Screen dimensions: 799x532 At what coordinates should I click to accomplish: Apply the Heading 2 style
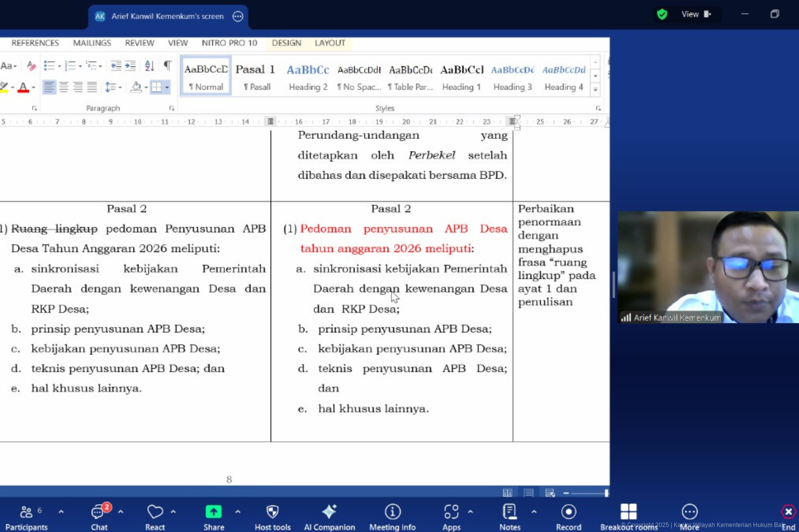pyautogui.click(x=308, y=76)
